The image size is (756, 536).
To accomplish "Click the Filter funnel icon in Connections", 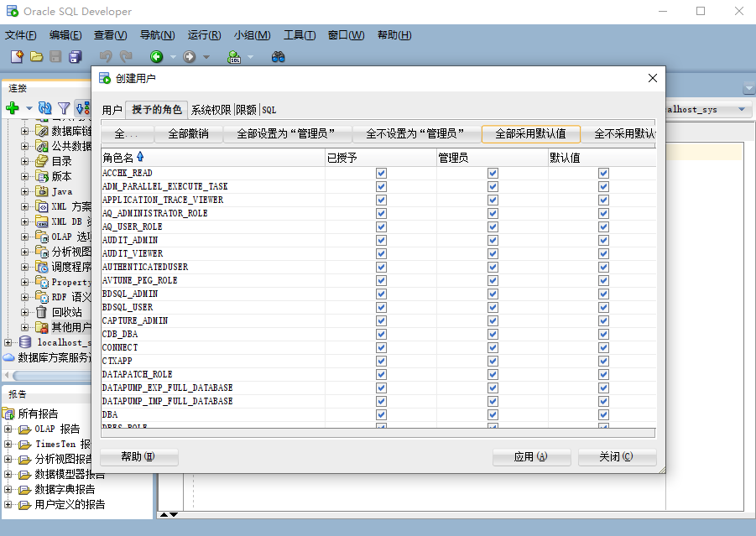I will coord(64,108).
